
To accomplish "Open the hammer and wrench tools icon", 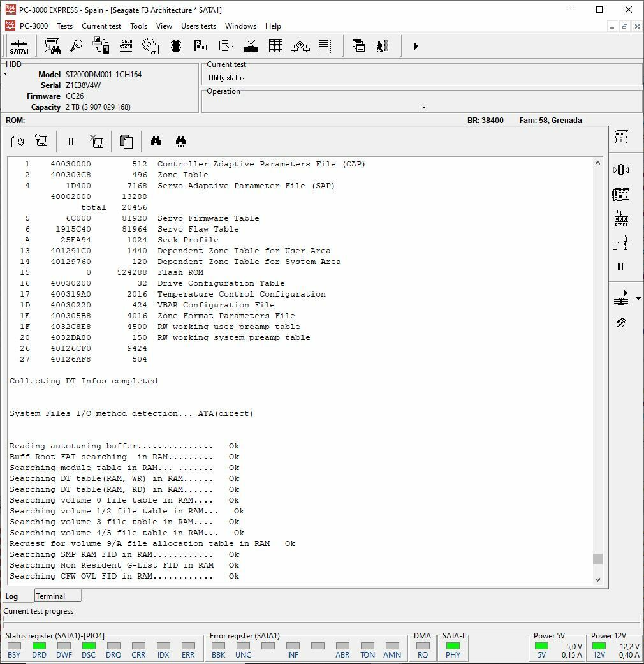I will [620, 323].
